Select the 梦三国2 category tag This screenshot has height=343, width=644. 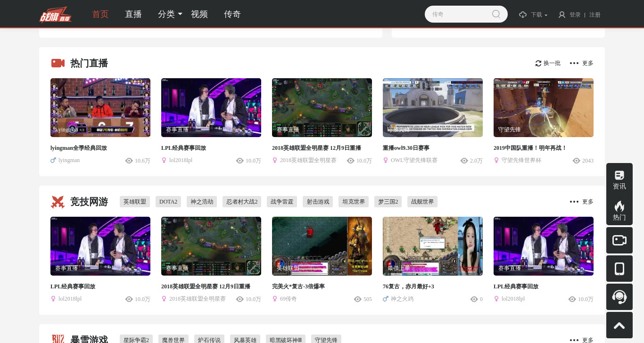pos(388,202)
